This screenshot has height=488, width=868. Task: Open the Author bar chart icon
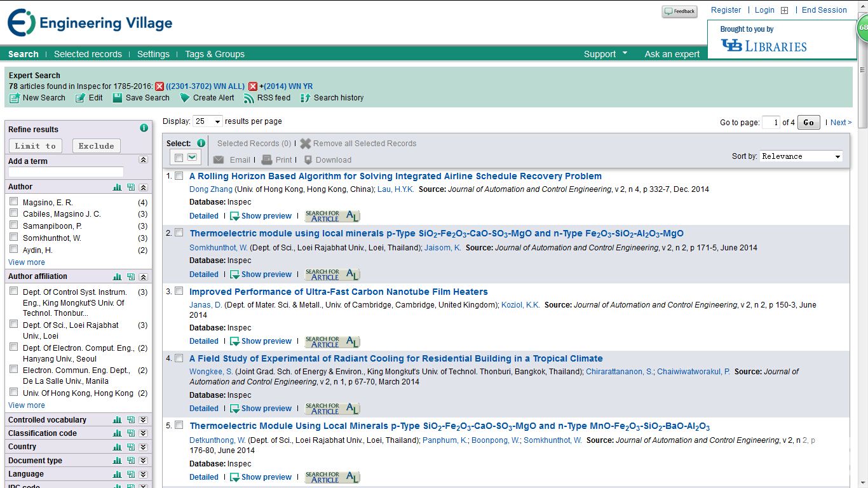(117, 187)
